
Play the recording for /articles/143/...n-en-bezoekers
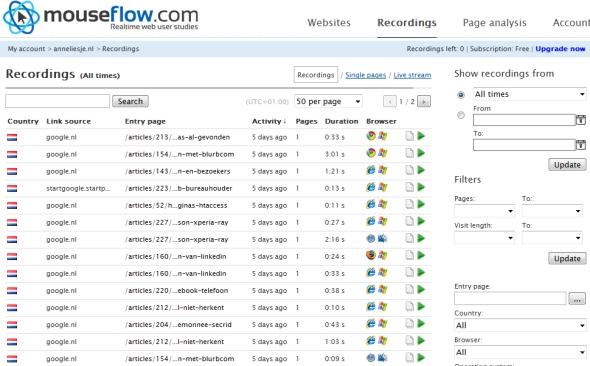421,170
